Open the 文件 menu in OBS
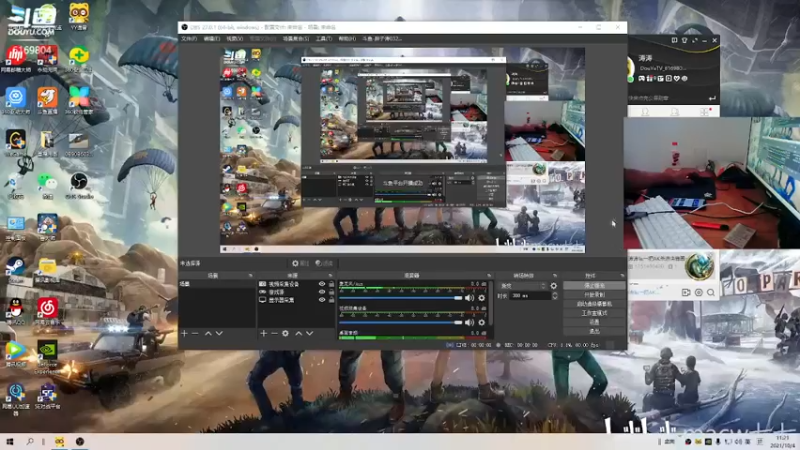 pos(189,39)
